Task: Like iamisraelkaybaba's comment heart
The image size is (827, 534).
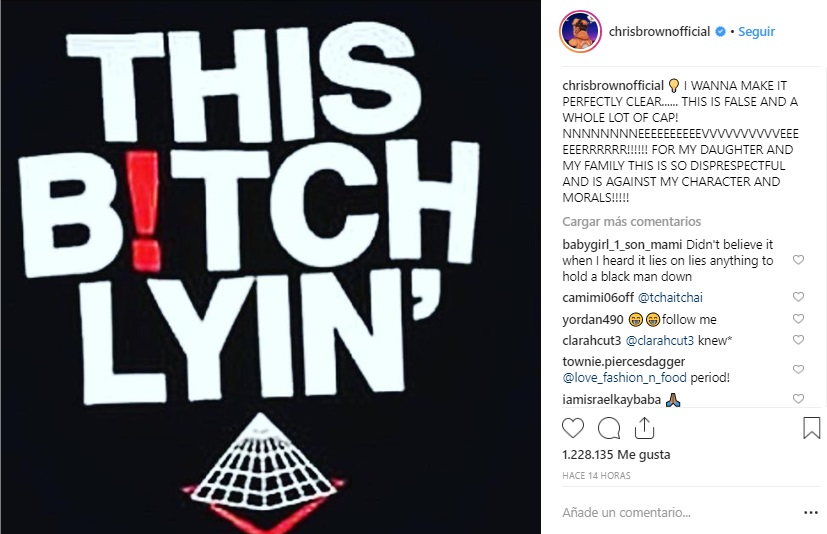Action: coord(799,399)
